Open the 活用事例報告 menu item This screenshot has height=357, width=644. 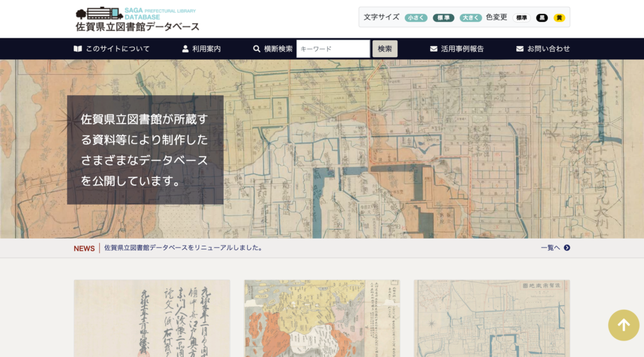coord(457,48)
